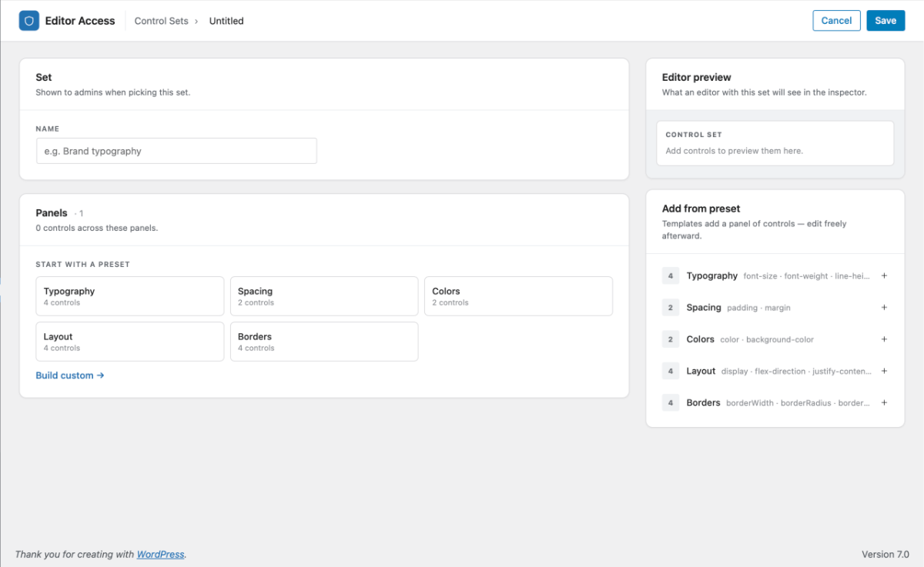This screenshot has width=924, height=567.
Task: Select Borders row in Add from preset
Action: point(775,402)
